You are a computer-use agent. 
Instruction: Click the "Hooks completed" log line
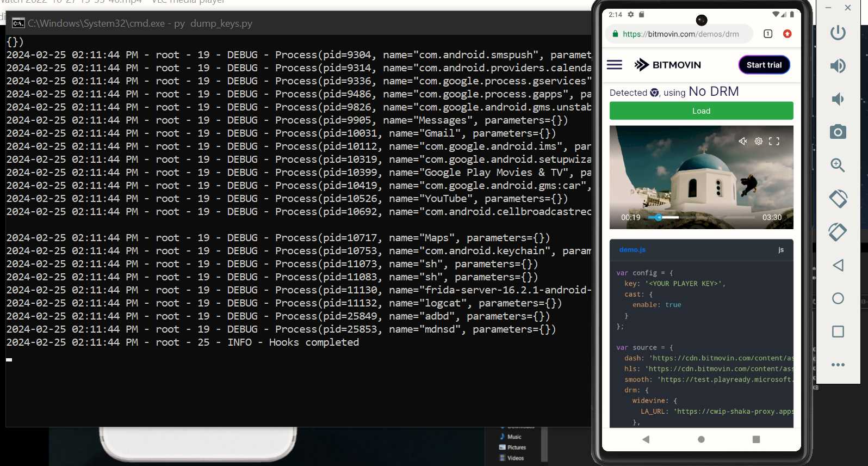click(183, 342)
